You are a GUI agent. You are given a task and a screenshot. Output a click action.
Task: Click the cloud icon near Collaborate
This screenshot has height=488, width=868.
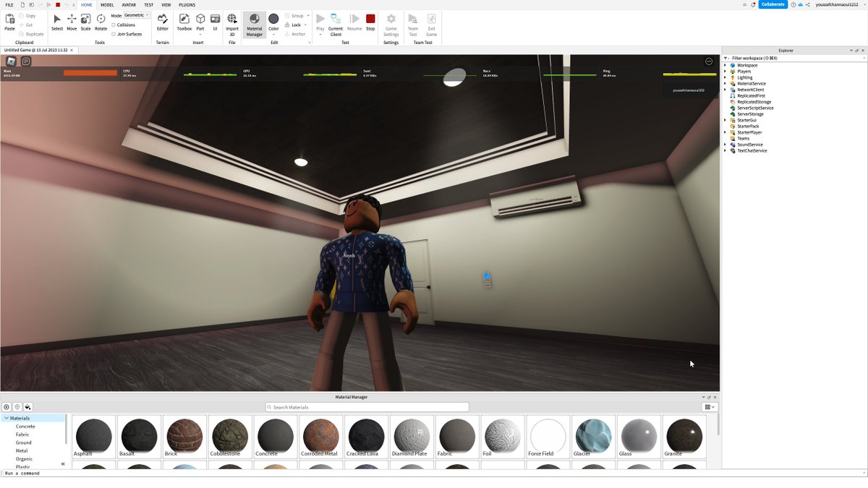coord(801,4)
